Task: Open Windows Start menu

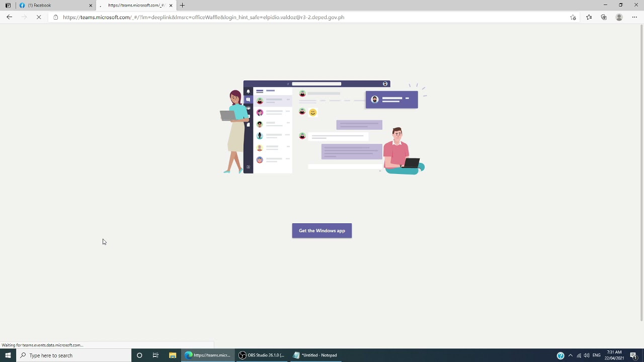Action: coord(8,355)
